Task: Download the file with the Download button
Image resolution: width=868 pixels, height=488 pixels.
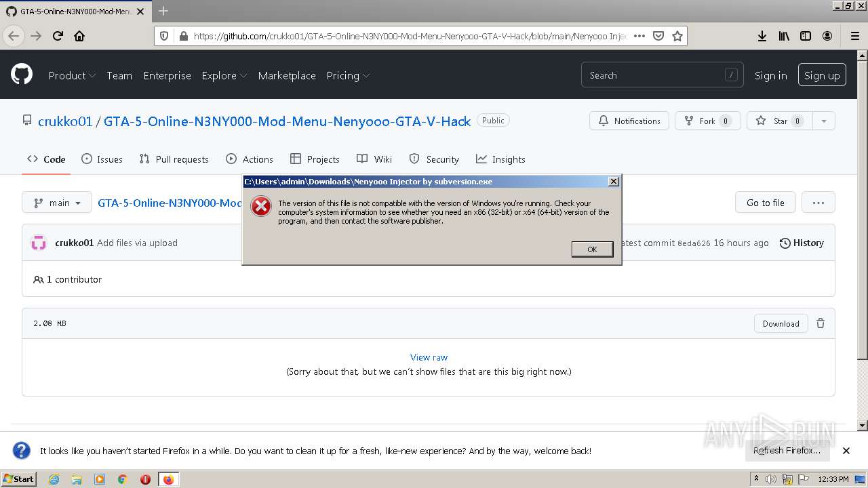Action: click(781, 323)
